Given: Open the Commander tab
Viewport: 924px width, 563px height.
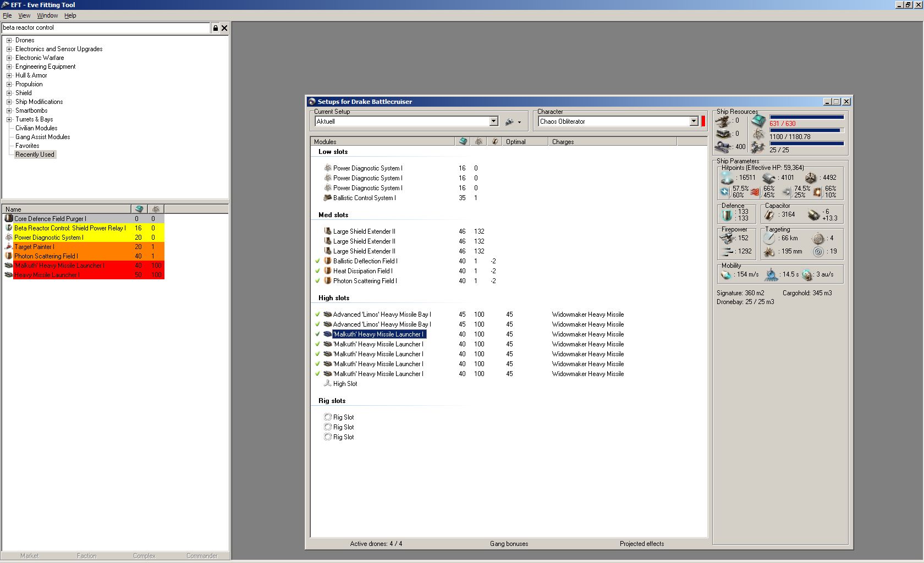Looking at the screenshot, I should [x=202, y=556].
